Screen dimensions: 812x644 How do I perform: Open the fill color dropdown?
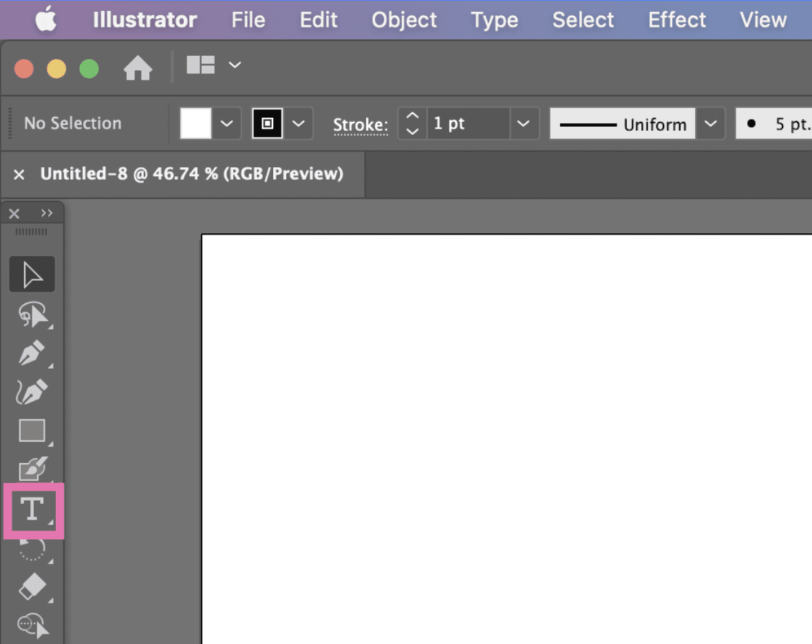pos(226,123)
